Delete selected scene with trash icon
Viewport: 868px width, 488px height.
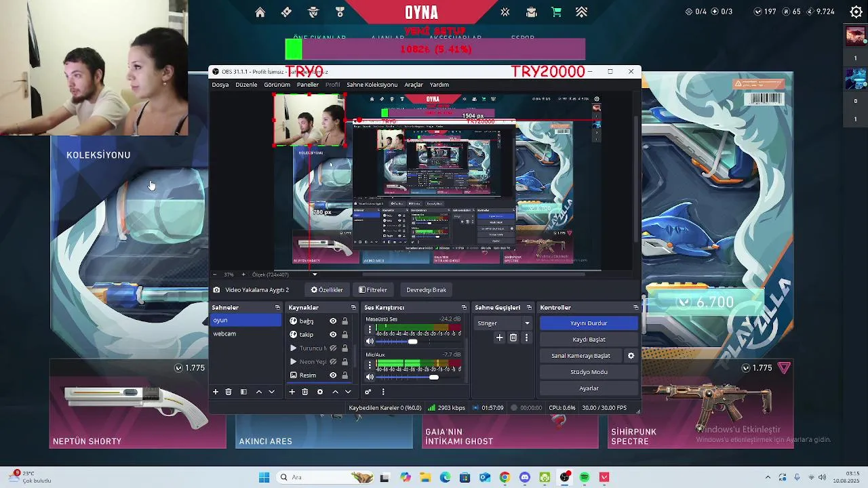[229, 392]
